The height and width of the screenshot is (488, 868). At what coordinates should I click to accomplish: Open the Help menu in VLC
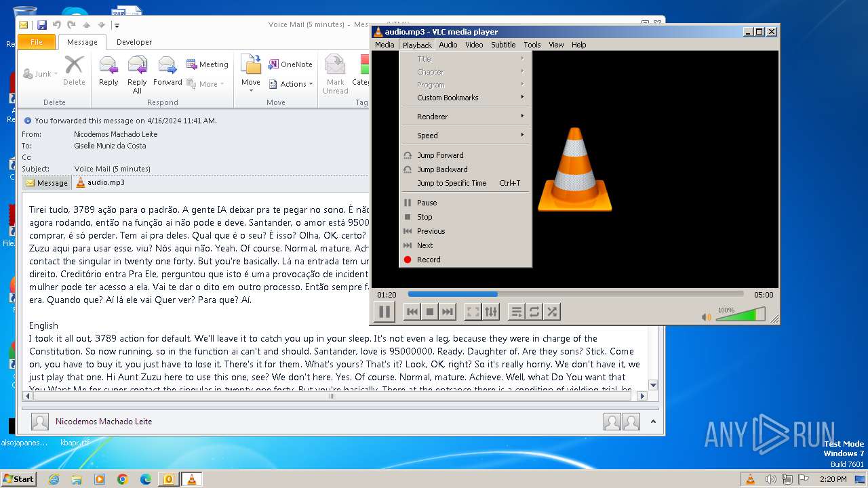point(578,45)
